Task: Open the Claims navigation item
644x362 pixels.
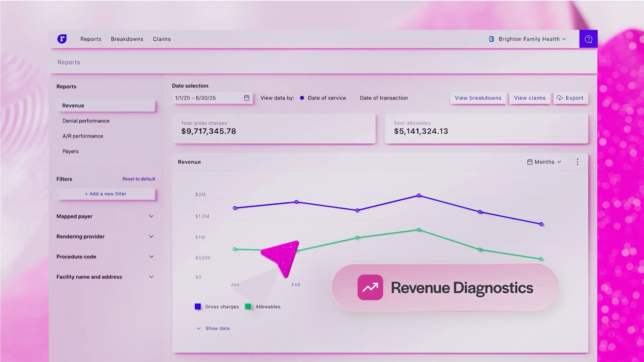Action: [162, 39]
